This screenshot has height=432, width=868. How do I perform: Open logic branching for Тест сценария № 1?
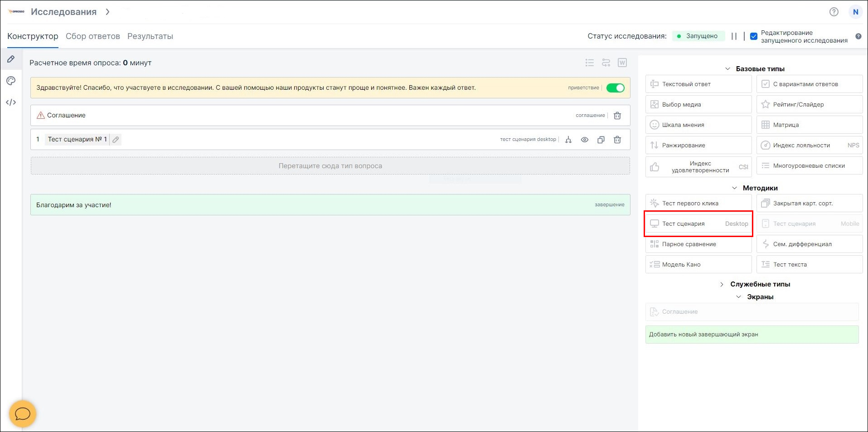click(568, 140)
